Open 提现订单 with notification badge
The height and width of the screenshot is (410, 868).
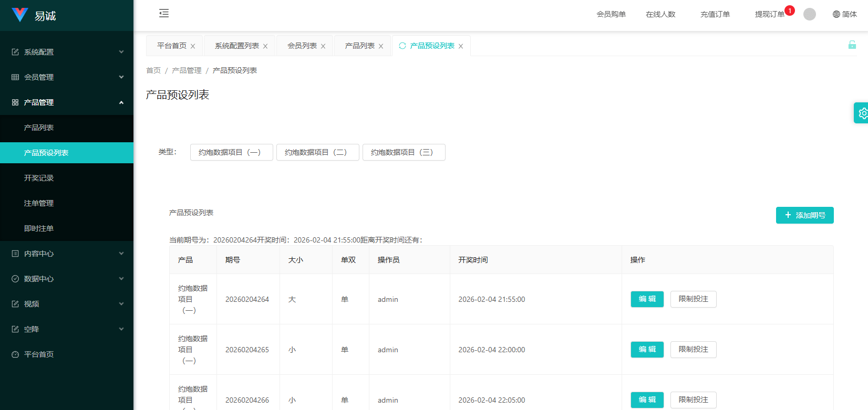tap(769, 14)
